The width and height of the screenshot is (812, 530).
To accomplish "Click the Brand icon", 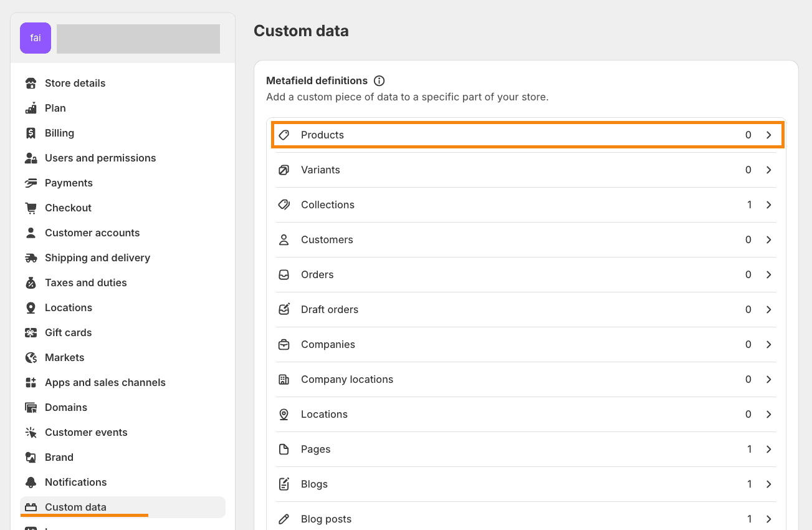I will tap(31, 457).
